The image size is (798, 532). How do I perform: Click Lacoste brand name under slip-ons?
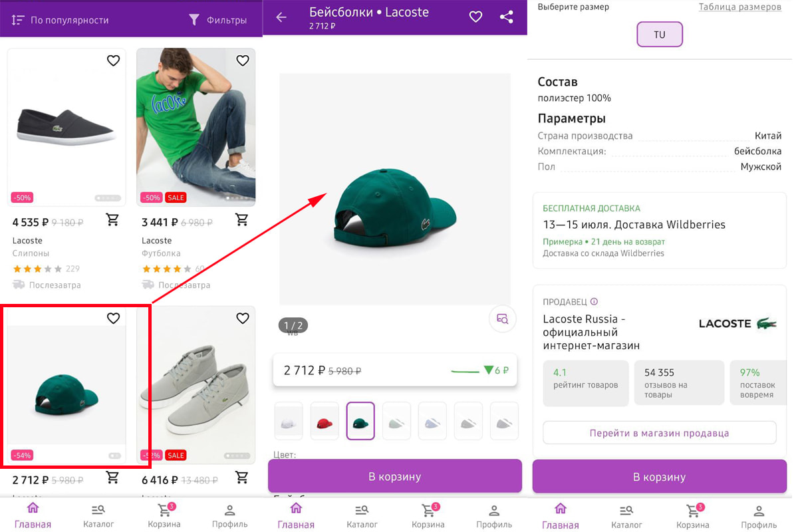click(x=27, y=241)
